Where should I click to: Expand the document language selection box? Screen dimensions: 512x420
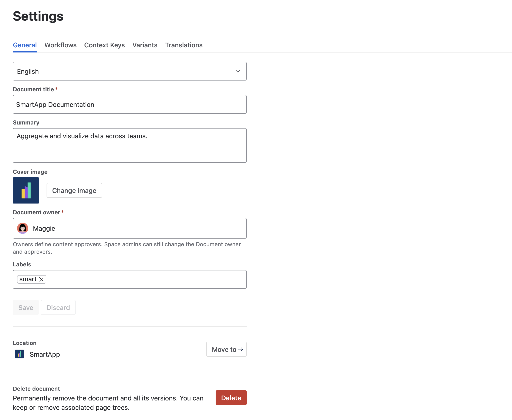point(129,71)
